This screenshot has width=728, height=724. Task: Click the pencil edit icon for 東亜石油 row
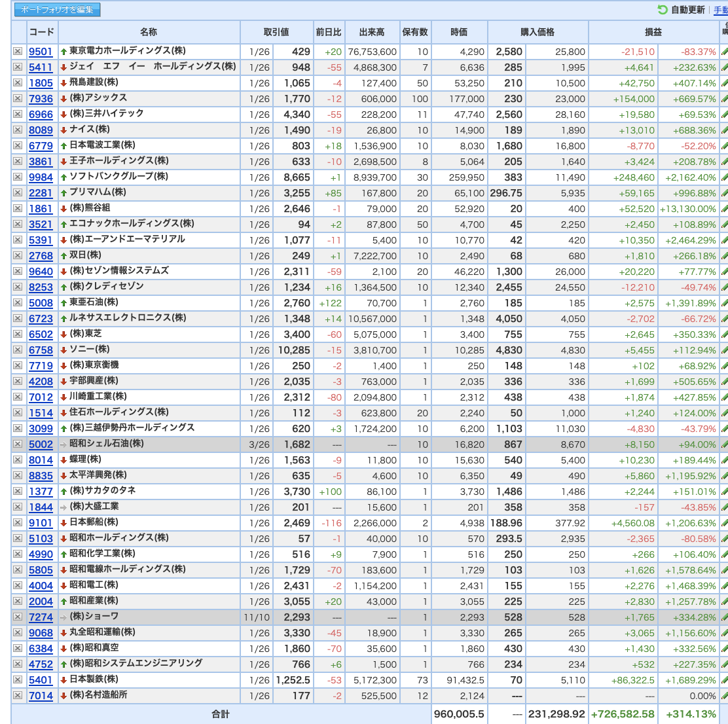724,303
